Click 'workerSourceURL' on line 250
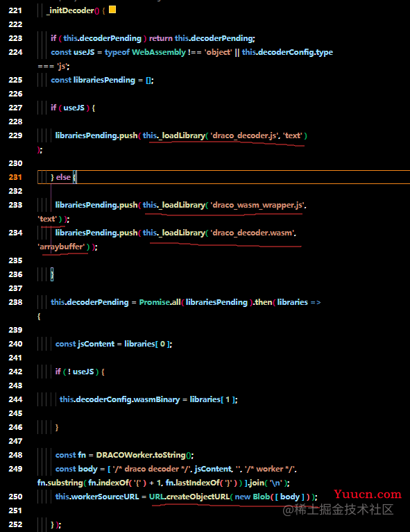 (105, 497)
